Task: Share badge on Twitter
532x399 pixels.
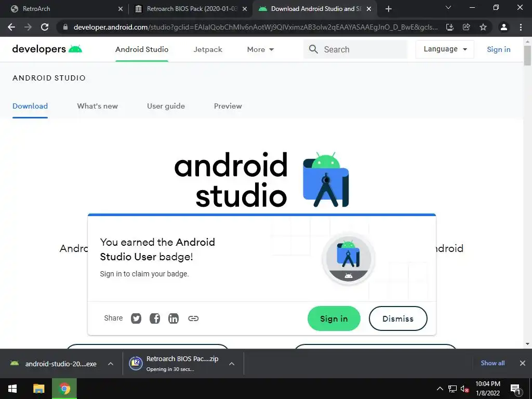Action: (136, 318)
